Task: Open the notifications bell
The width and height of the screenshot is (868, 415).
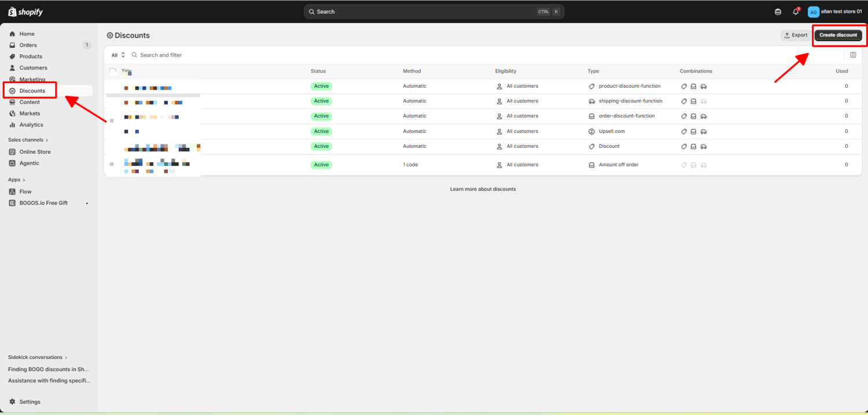Action: click(x=796, y=12)
